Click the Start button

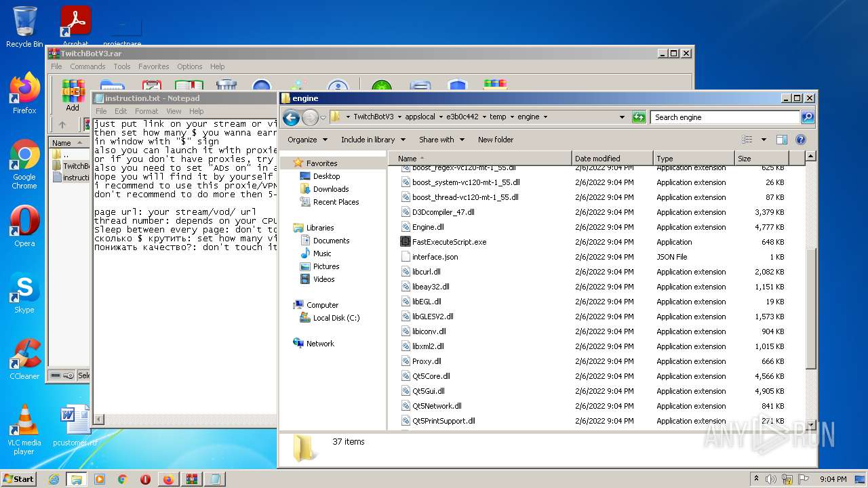point(19,479)
